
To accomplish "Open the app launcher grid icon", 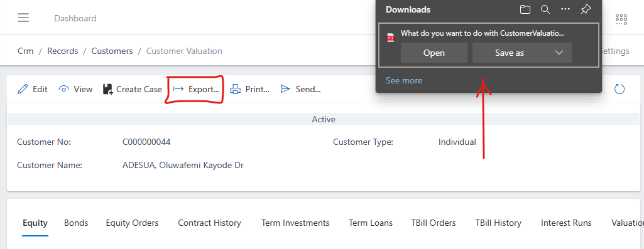I will tap(621, 19).
